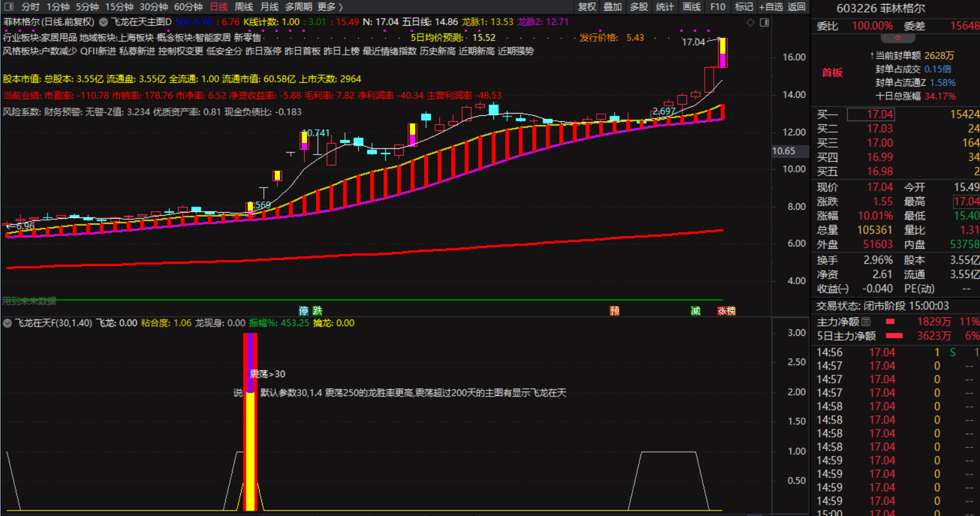Click the 减 event marker icon
The height and width of the screenshot is (516, 980).
695,311
